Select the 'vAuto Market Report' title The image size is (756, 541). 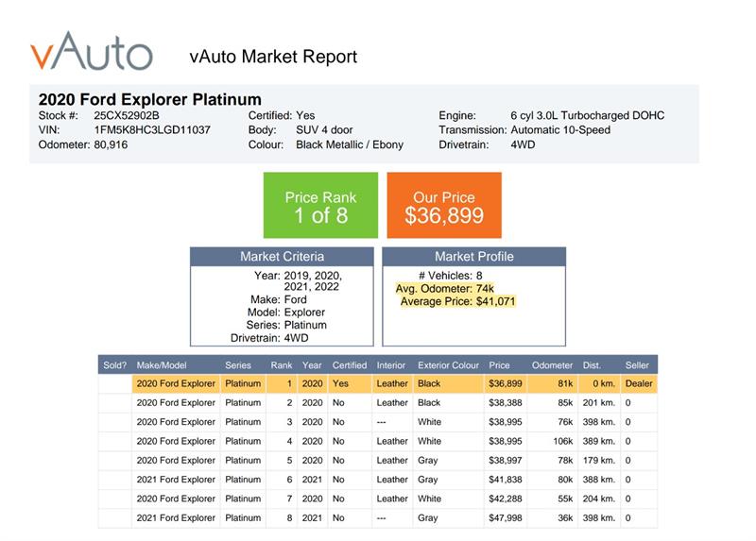point(273,57)
